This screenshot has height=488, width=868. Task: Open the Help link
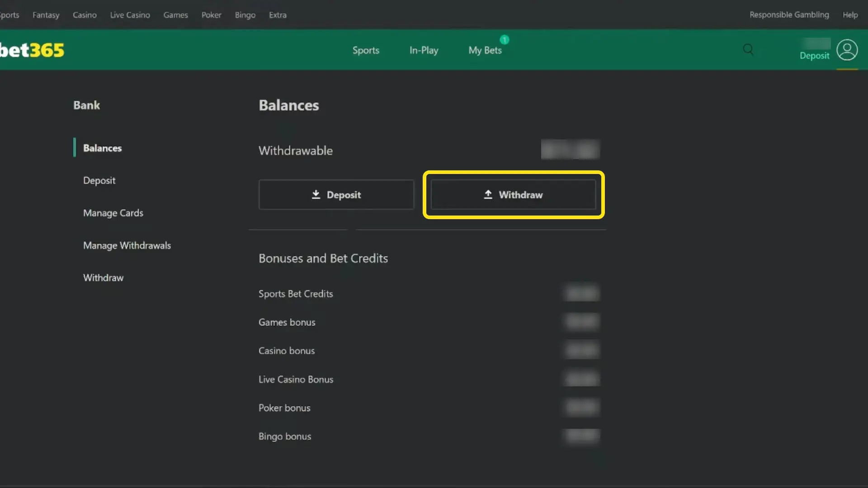850,15
